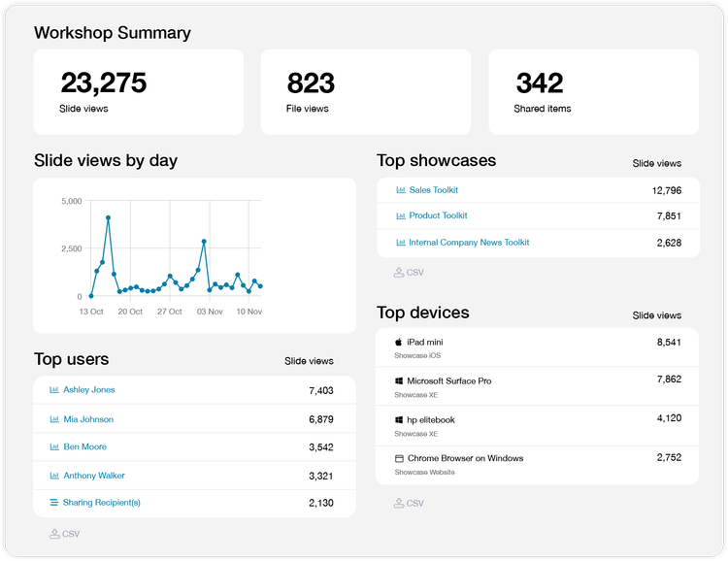View Anthony Walker user details
Image resolution: width=728 pixels, height=561 pixels.
pos(94,476)
